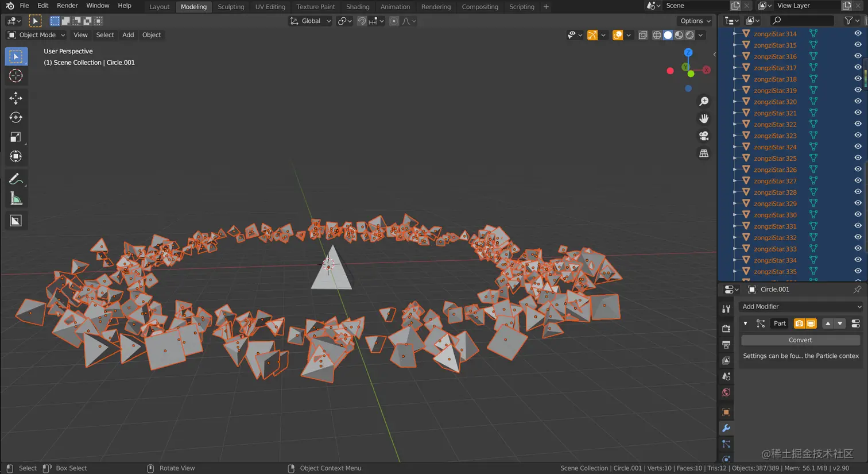The width and height of the screenshot is (868, 474).
Task: Open the Global transform orientation dropdown
Action: (x=310, y=21)
